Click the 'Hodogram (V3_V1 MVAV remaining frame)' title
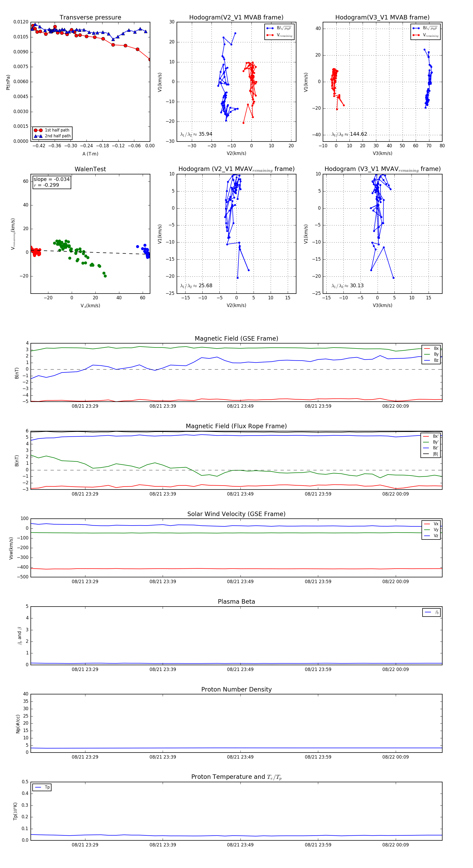 pos(382,169)
